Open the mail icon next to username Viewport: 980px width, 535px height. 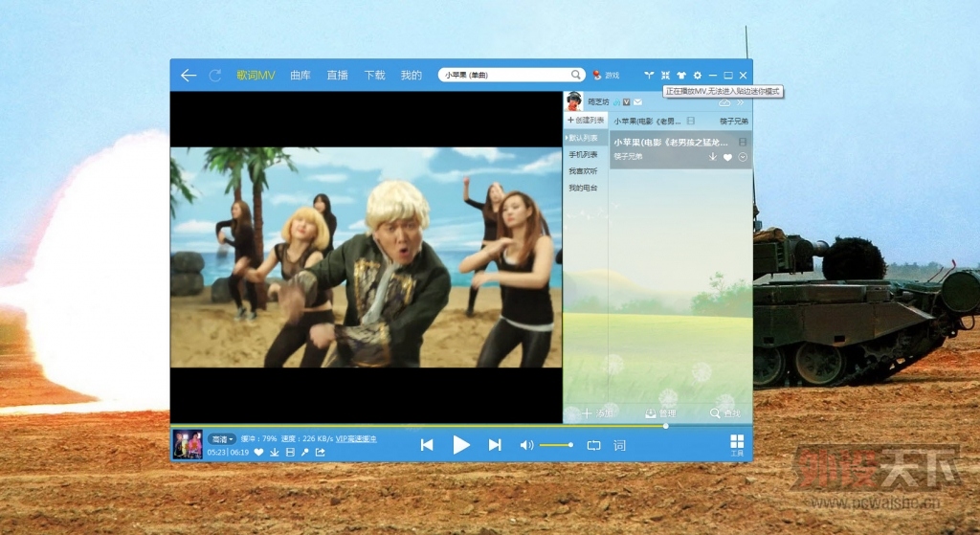point(637,102)
